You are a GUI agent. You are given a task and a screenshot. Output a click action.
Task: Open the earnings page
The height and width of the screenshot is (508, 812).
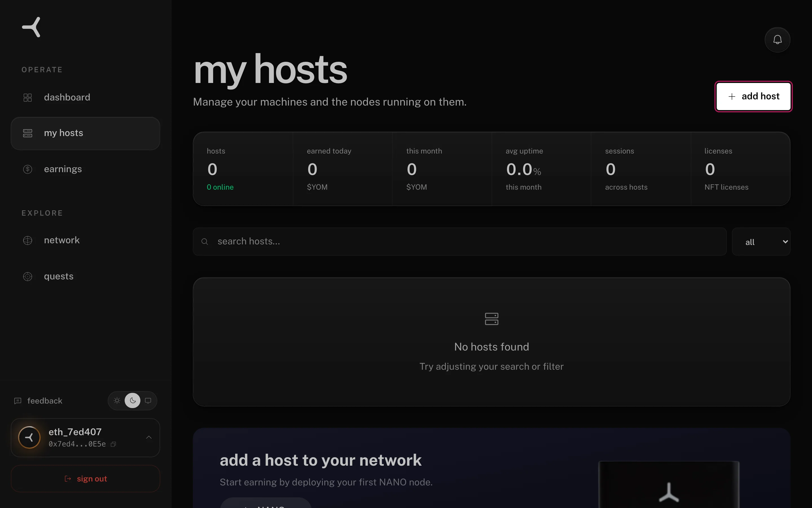pos(85,169)
